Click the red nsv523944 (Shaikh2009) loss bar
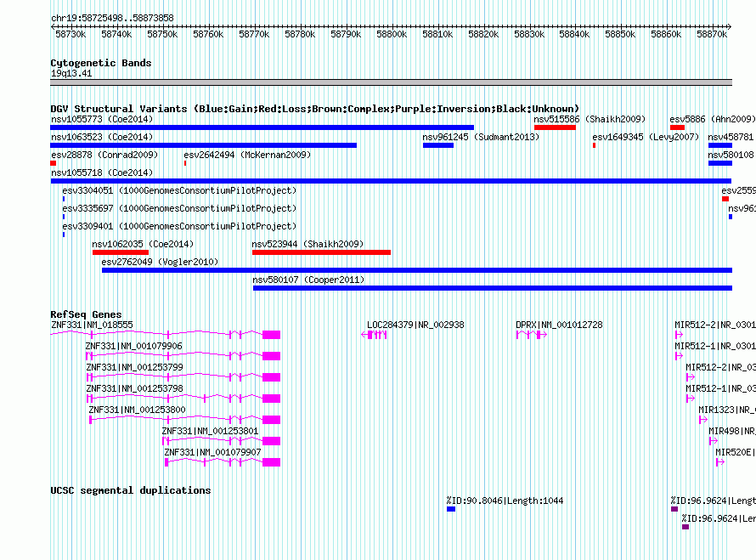 click(x=321, y=252)
